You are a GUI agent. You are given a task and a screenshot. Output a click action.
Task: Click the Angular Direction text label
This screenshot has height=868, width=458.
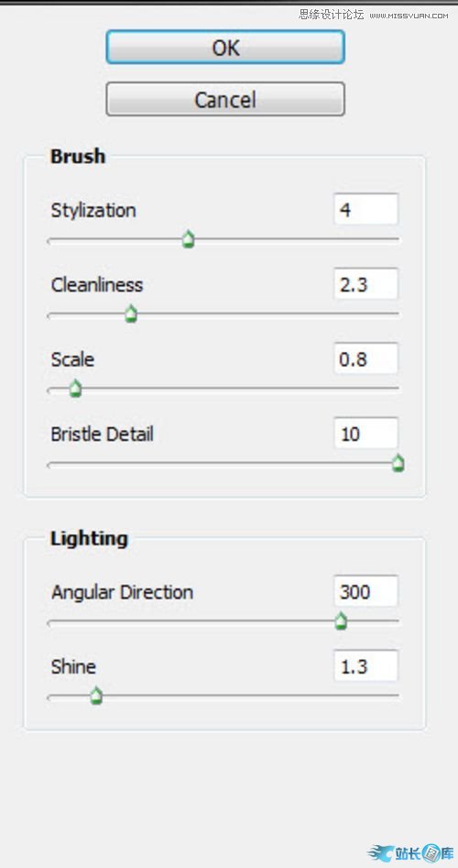point(122,592)
